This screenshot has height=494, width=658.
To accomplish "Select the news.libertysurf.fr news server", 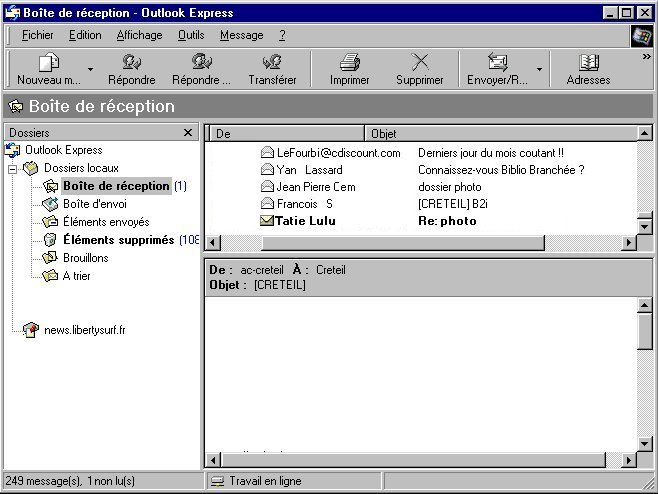I will coord(85,330).
